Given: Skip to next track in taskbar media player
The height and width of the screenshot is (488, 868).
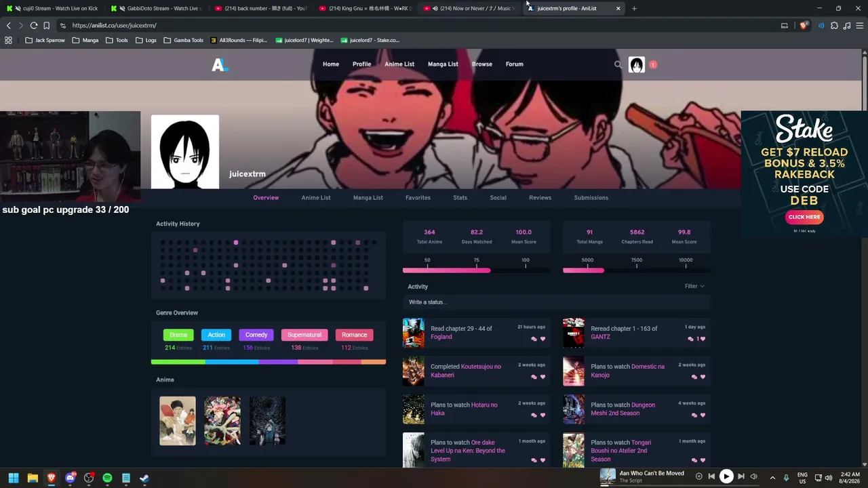Looking at the screenshot, I should (x=741, y=476).
